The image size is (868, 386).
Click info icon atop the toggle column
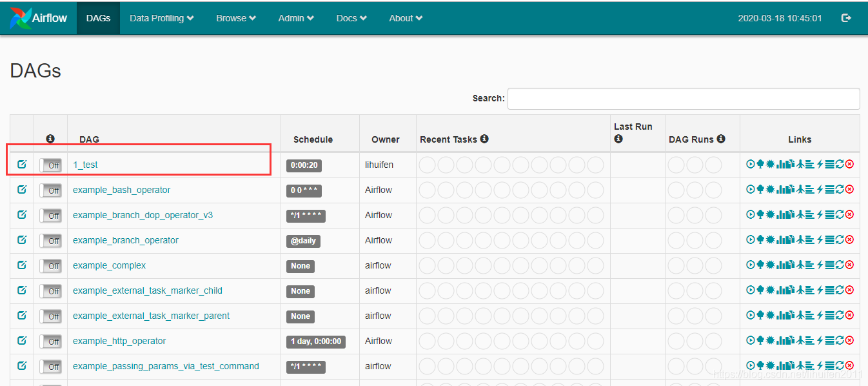coord(50,139)
